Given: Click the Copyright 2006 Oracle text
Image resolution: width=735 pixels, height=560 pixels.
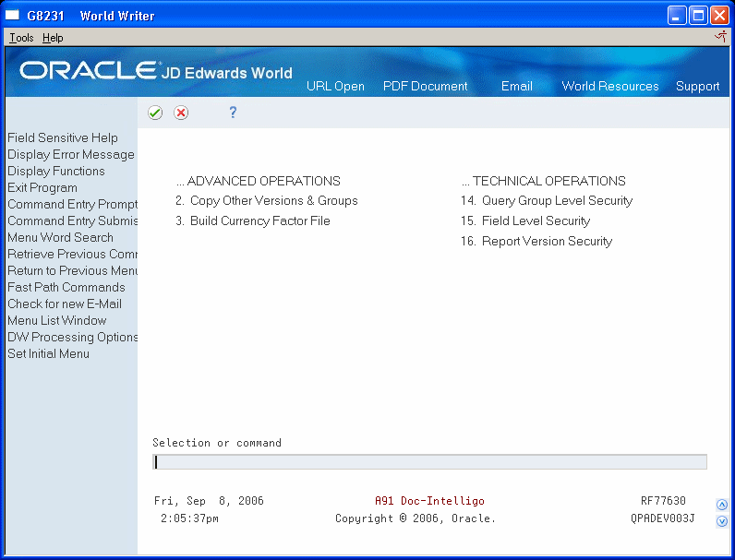Looking at the screenshot, I should point(416,518).
